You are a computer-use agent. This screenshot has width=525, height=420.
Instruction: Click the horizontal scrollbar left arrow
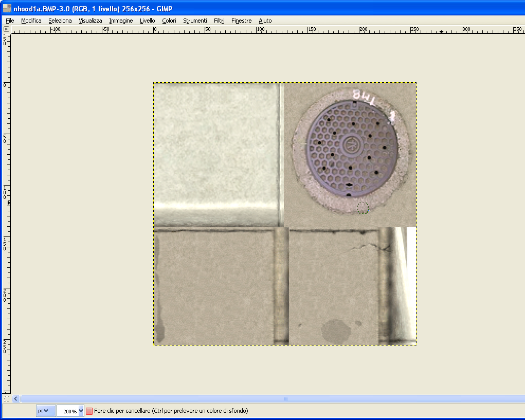16,398
